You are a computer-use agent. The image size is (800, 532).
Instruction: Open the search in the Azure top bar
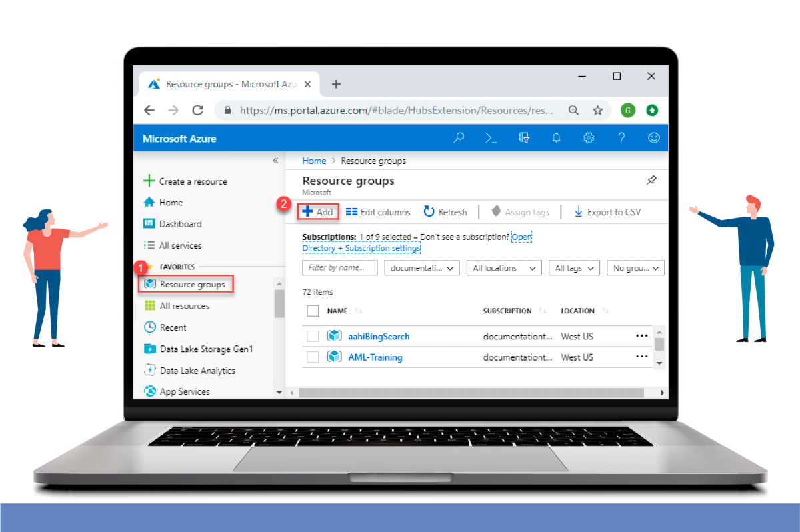459,137
